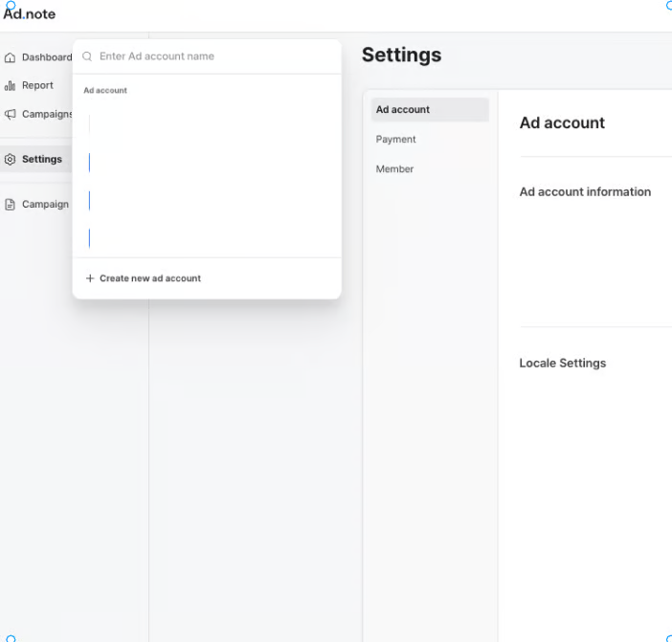Viewport: 672px width, 642px height.
Task: Select the first ad account in the list
Action: click(206, 123)
